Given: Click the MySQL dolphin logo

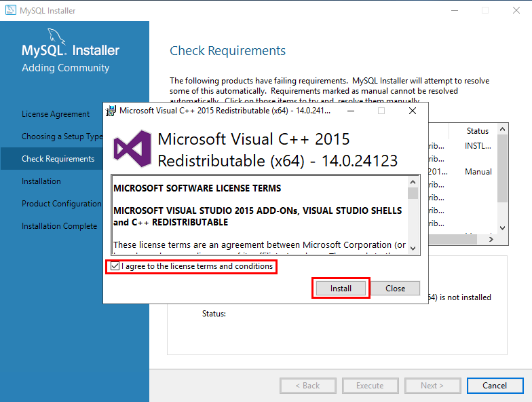Looking at the screenshot, I should click(56, 35).
